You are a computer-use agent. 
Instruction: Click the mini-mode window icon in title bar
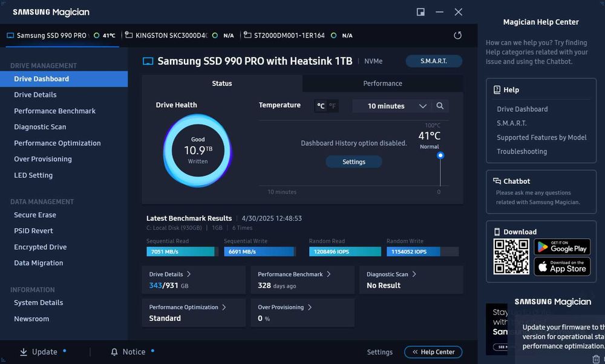pos(420,12)
